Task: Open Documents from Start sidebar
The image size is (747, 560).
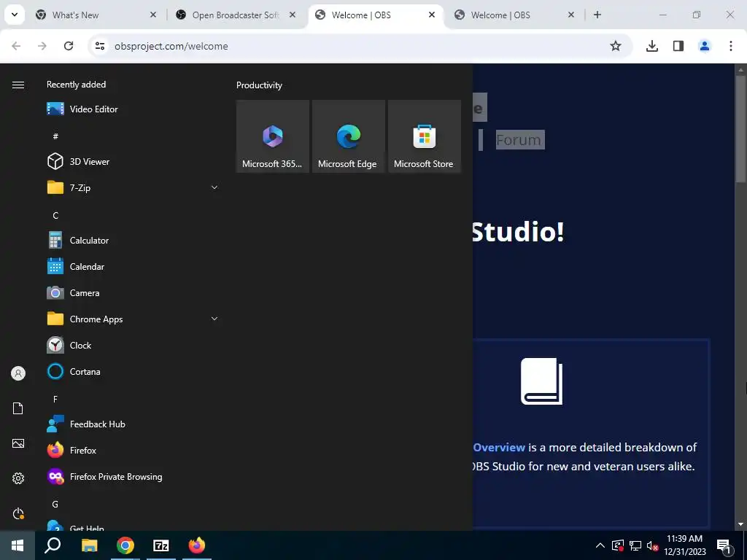Action: click(18, 408)
